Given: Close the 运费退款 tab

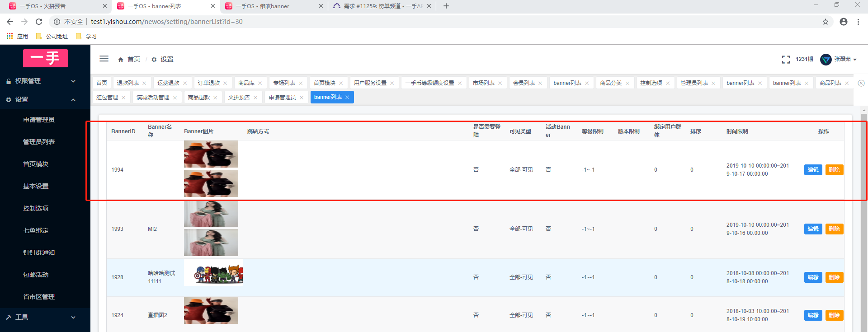Looking at the screenshot, I should tap(185, 83).
